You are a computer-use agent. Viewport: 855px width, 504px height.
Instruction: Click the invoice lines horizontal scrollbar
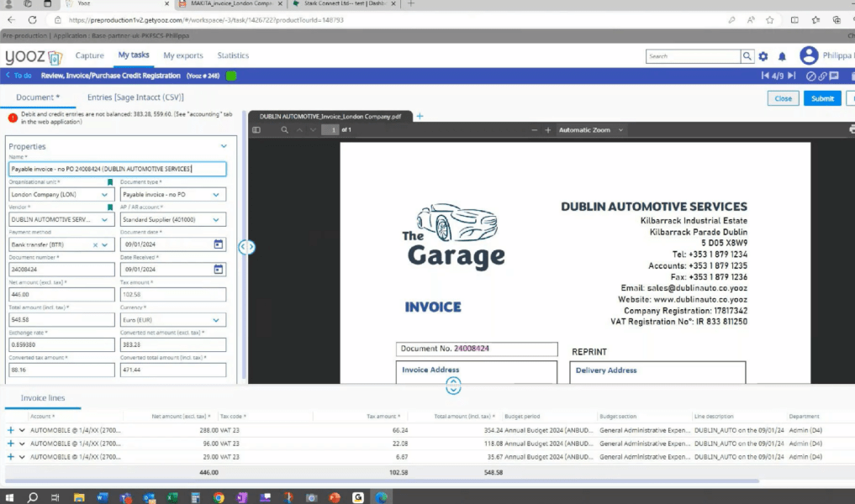382,481
